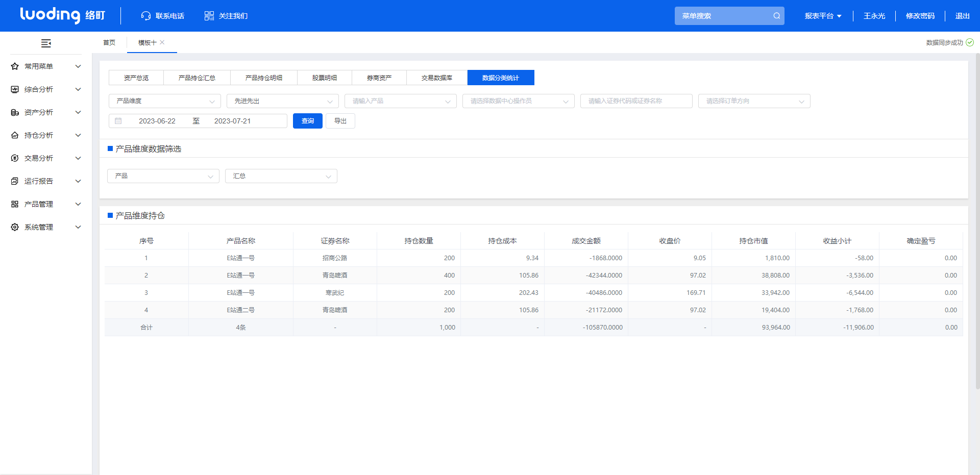The height and width of the screenshot is (475, 980).
Task: Close the 模板十 tab
Action: (162, 42)
